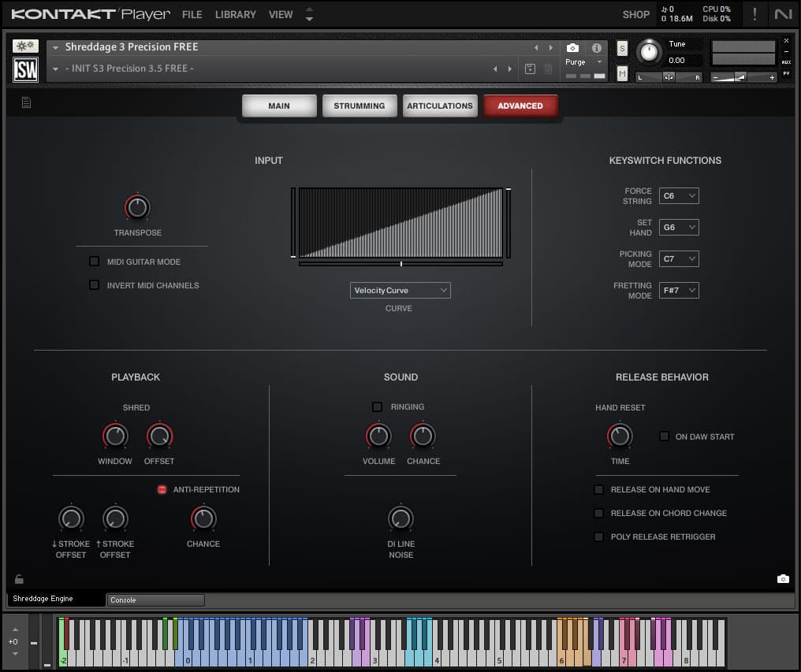This screenshot has height=672, width=801.
Task: Open Force String C6 dropdown
Action: [679, 196]
